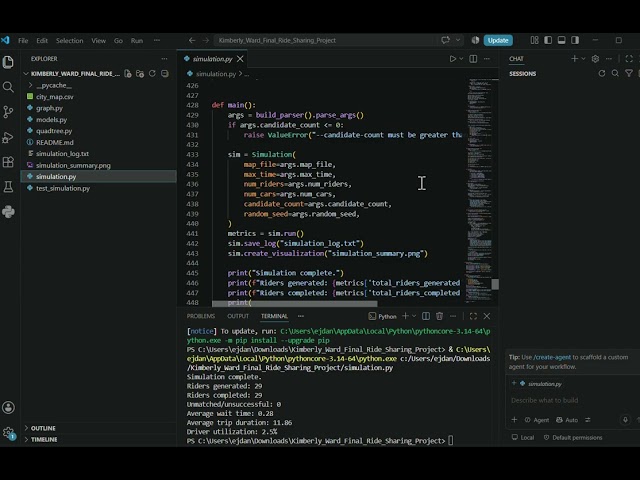640x480 pixels.
Task: Open simulation_summary.png in Explorer
Action: click(99, 165)
